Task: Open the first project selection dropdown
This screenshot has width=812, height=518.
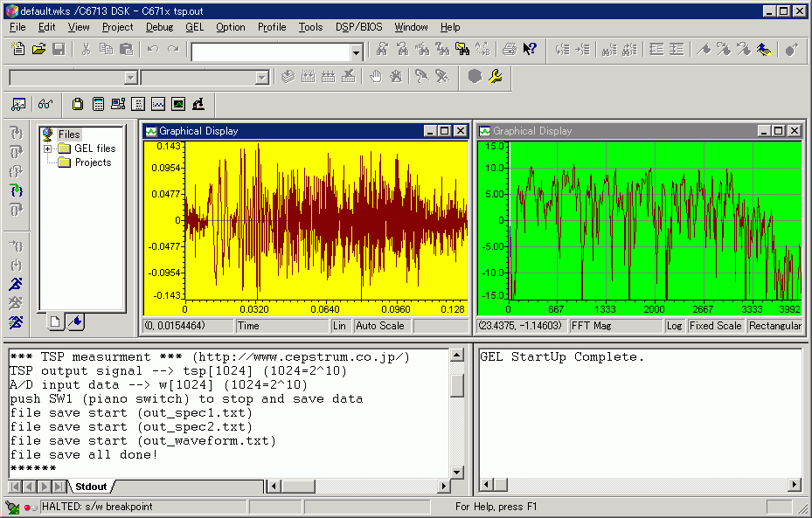Action: pos(131,78)
